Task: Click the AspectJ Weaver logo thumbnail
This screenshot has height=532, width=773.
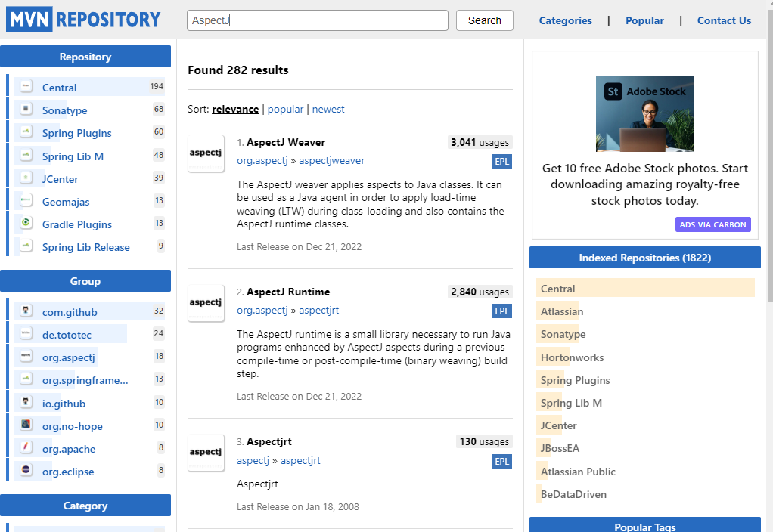Action: 206,153
